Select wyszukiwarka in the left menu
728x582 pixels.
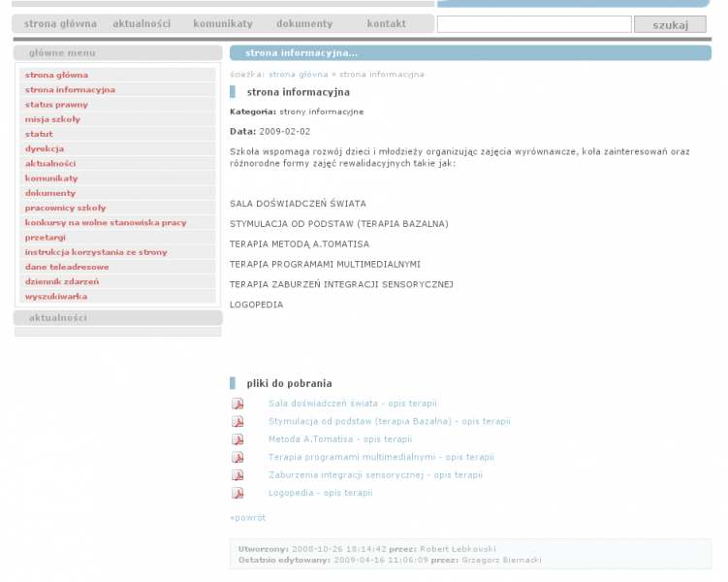56,297
